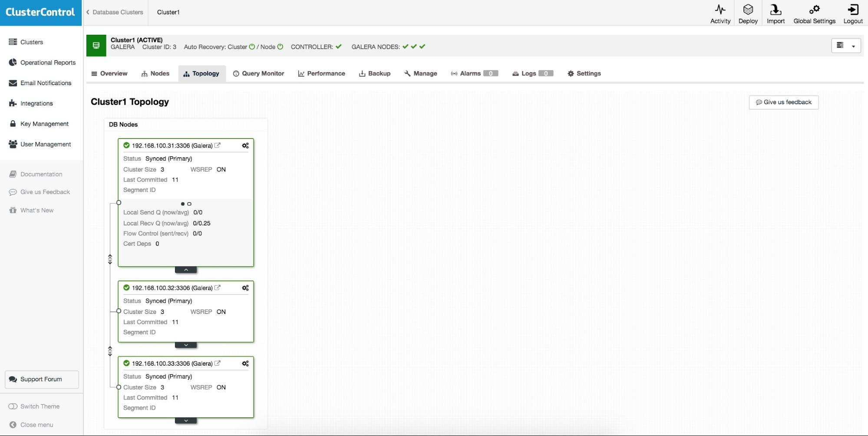The image size is (868, 436).
Task: Switch to the Backup tab
Action: 375,73
